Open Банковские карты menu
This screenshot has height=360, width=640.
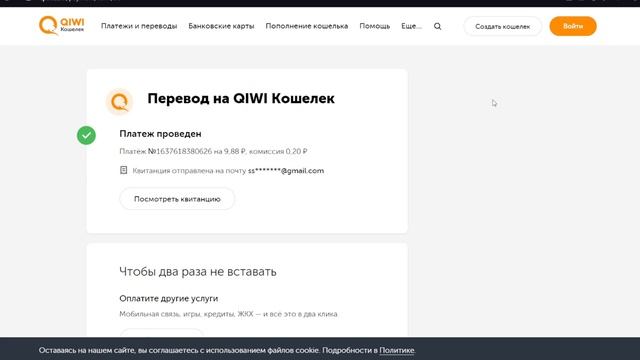pos(221,26)
